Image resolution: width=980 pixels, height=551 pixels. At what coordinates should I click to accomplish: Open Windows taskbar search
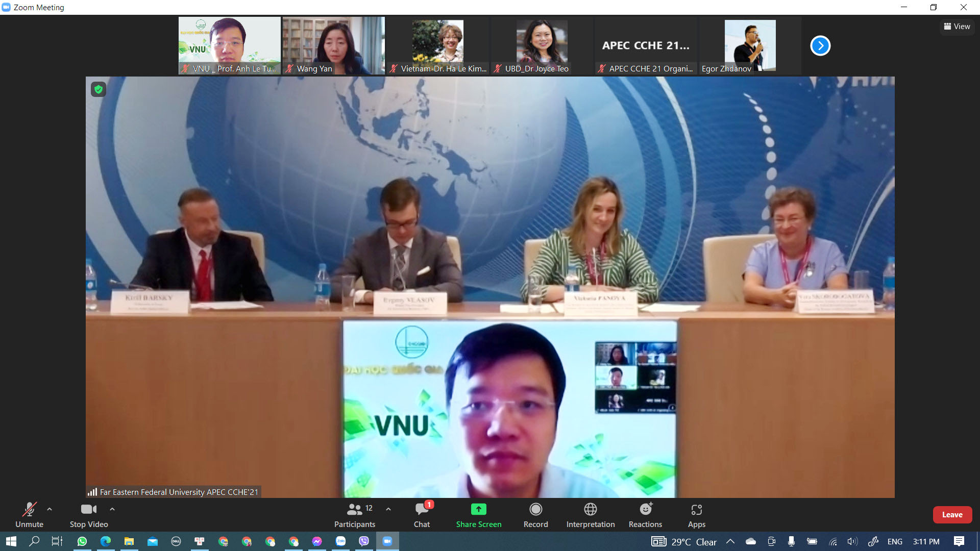[34, 541]
